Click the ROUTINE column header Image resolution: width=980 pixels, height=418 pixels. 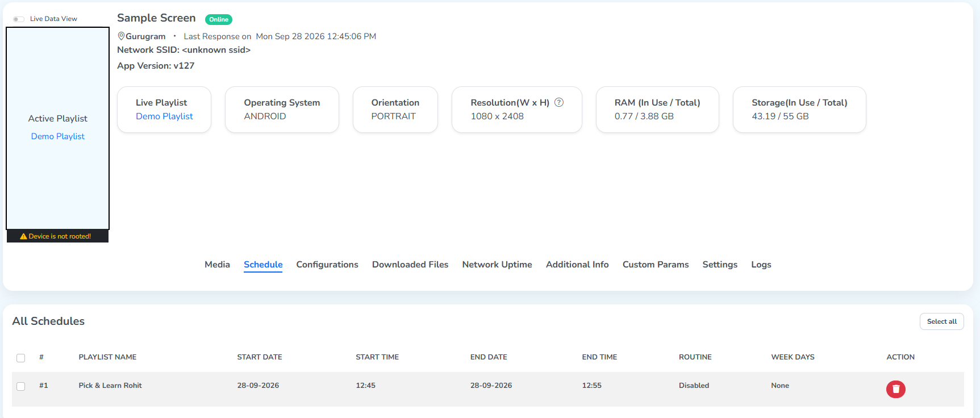[695, 357]
